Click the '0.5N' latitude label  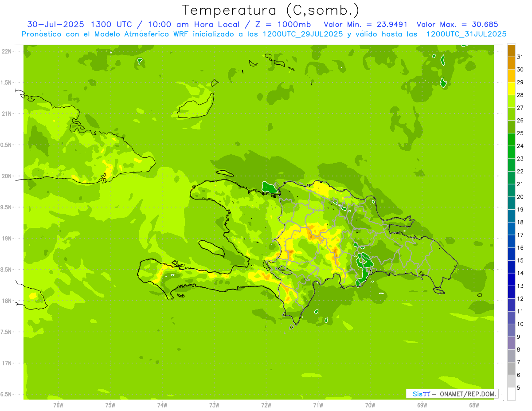pyautogui.click(x=7, y=145)
